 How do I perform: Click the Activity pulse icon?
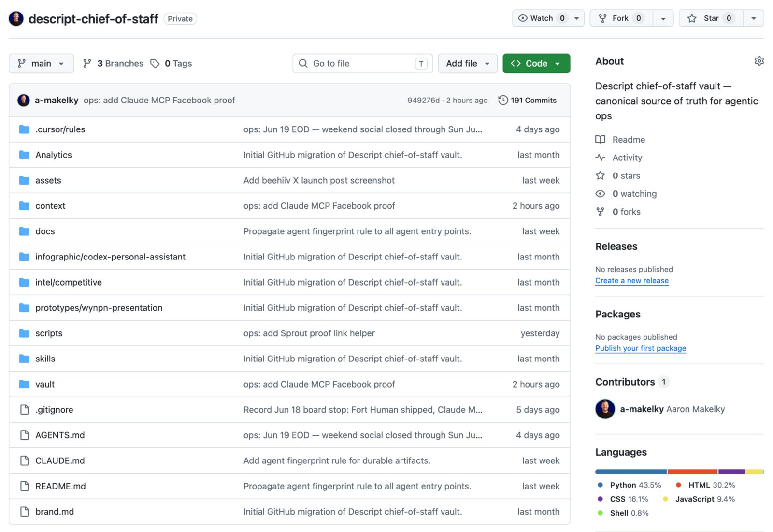coord(600,158)
